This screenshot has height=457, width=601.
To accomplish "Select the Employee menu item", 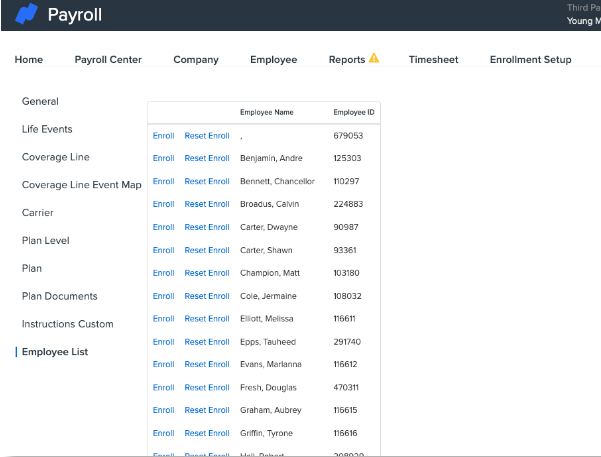I will pyautogui.click(x=273, y=60).
